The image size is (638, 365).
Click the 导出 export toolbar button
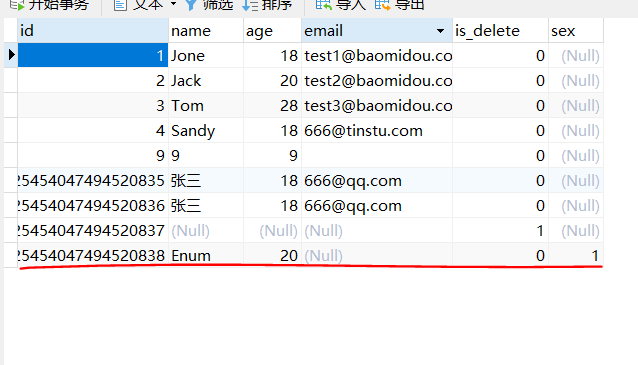tap(400, 5)
